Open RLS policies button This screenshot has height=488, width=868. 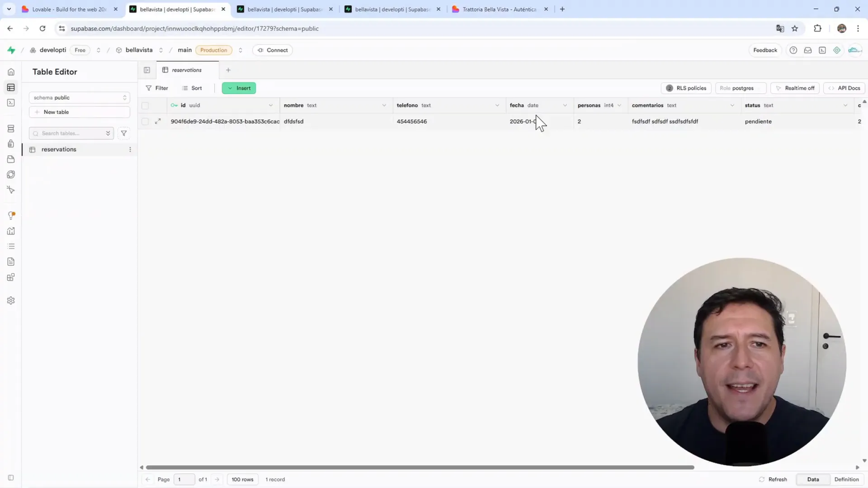point(686,88)
